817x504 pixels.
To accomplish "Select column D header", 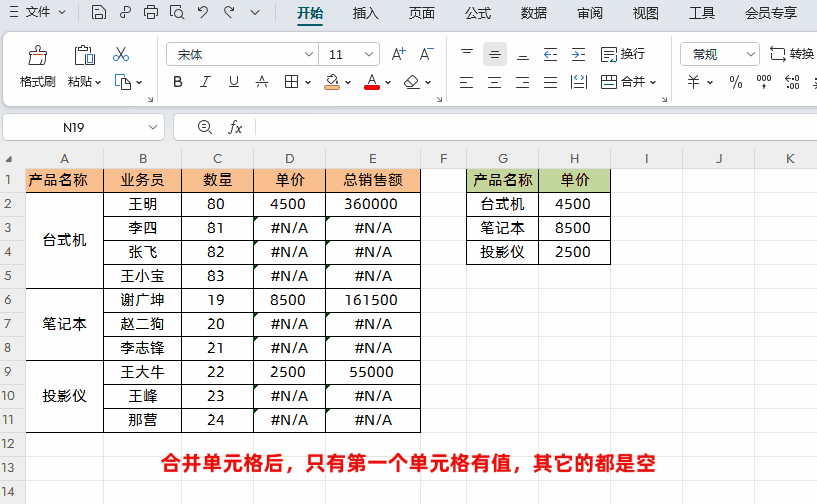I will pos(290,158).
